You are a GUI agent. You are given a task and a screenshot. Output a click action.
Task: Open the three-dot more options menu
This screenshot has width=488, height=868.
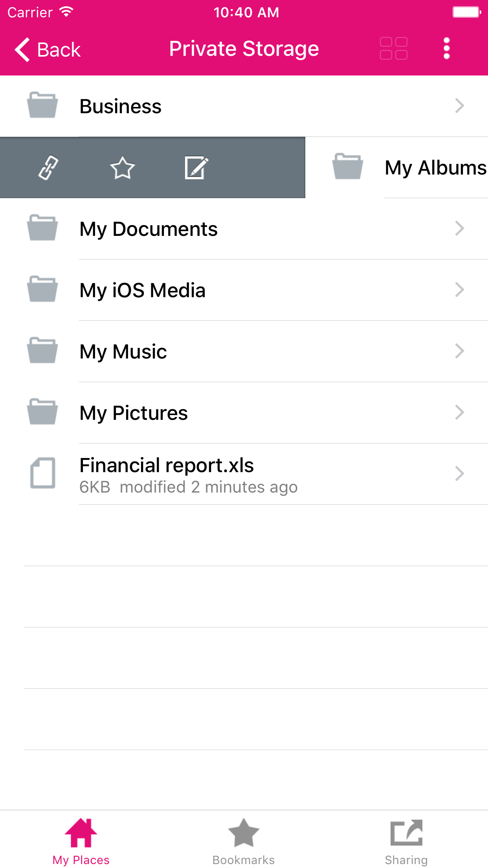[446, 49]
